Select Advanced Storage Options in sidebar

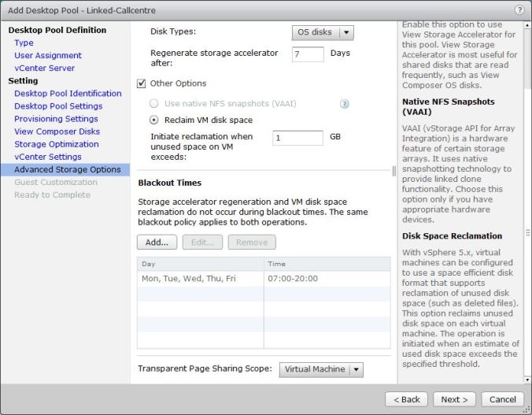(67, 169)
